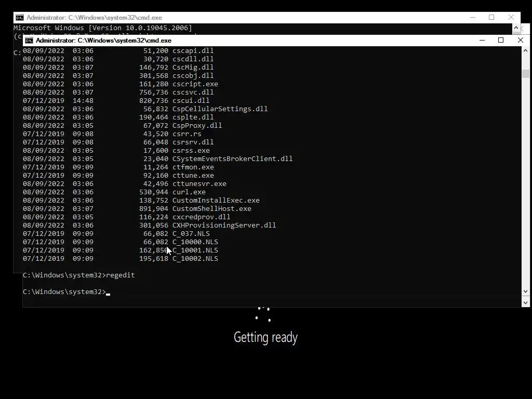This screenshot has height=399, width=532.
Task: Click the C_10000.NLS entry
Action: 121,242
